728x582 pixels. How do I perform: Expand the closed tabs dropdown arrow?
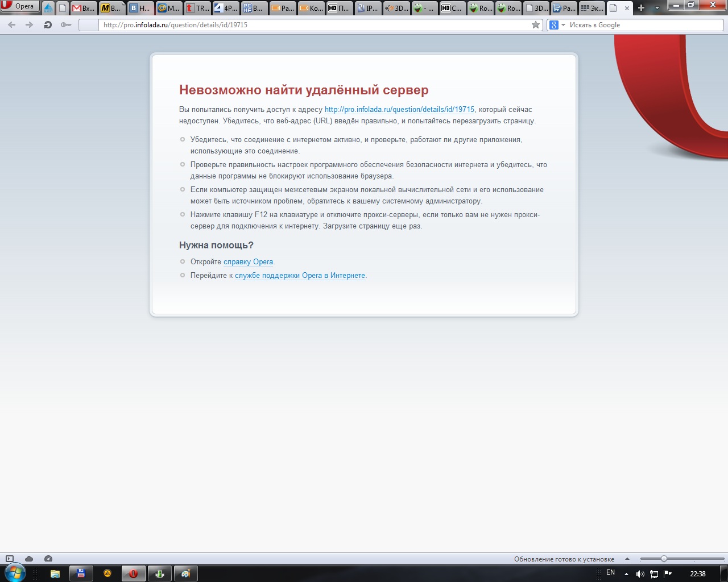click(657, 8)
